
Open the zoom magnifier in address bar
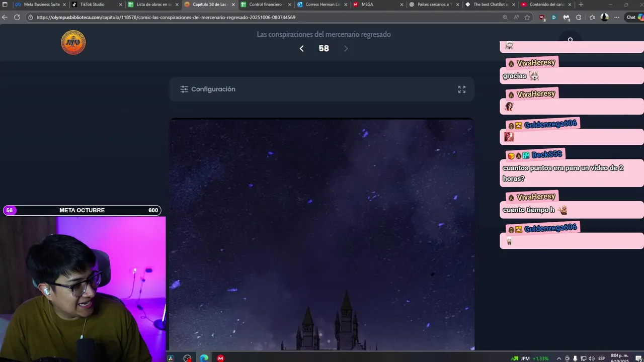(x=505, y=17)
